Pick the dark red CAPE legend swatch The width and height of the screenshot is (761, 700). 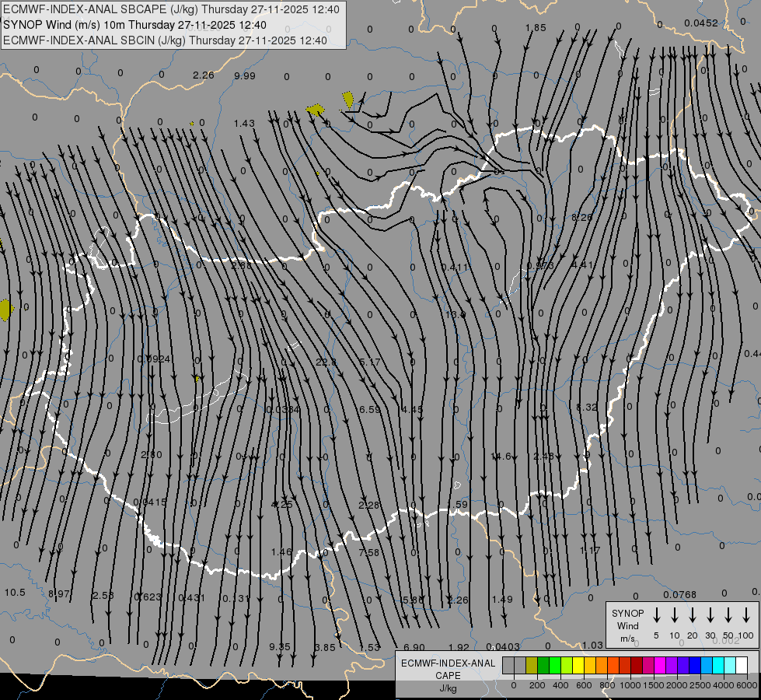pos(637,666)
